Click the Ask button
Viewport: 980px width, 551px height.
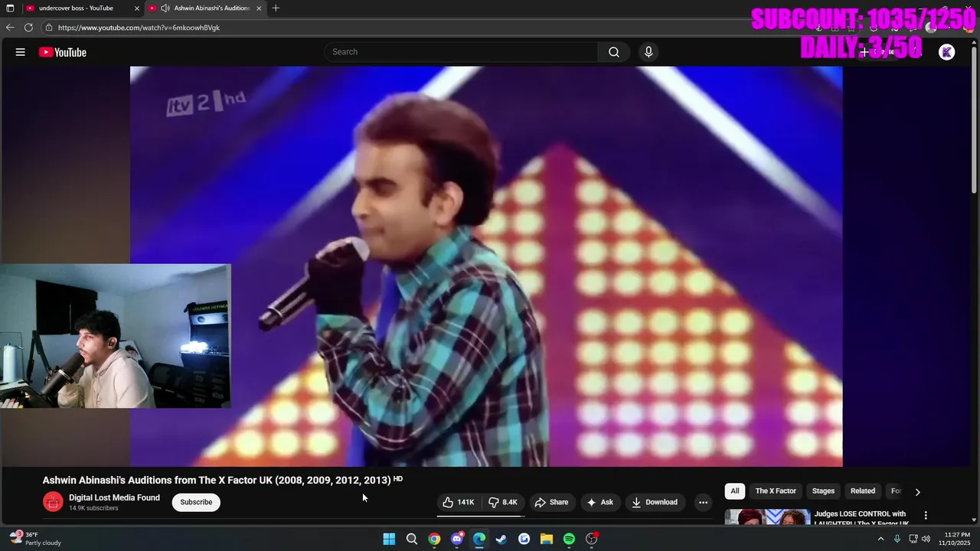click(x=600, y=502)
